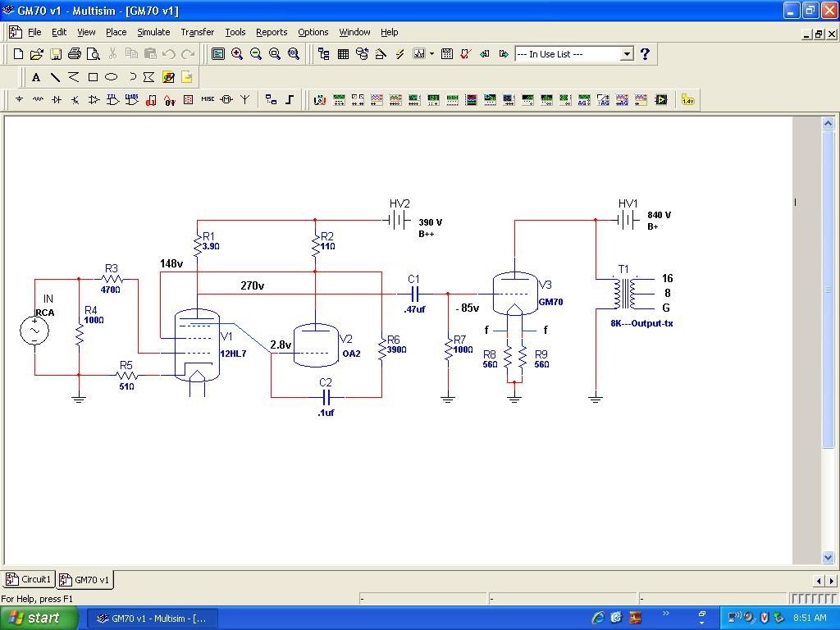
Task: Open Internet Explorer from quick launch
Action: click(x=598, y=618)
